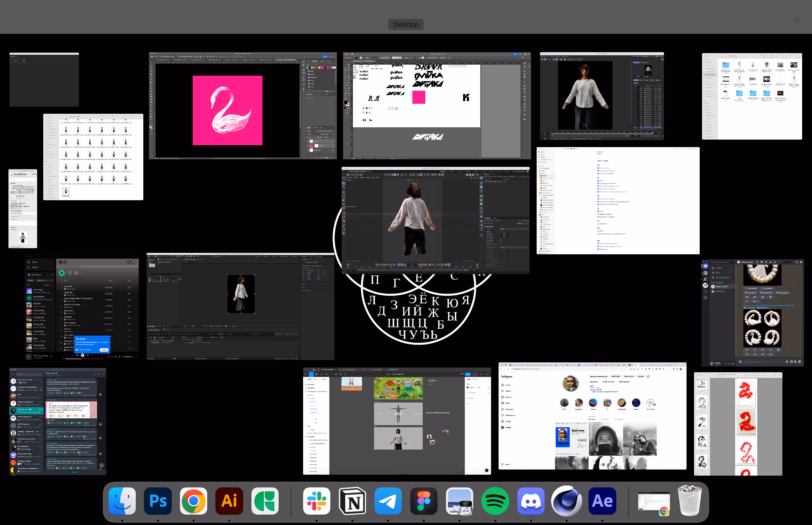This screenshot has height=525, width=812.
Task: Open Cinema 4D from the dock
Action: [x=566, y=501]
